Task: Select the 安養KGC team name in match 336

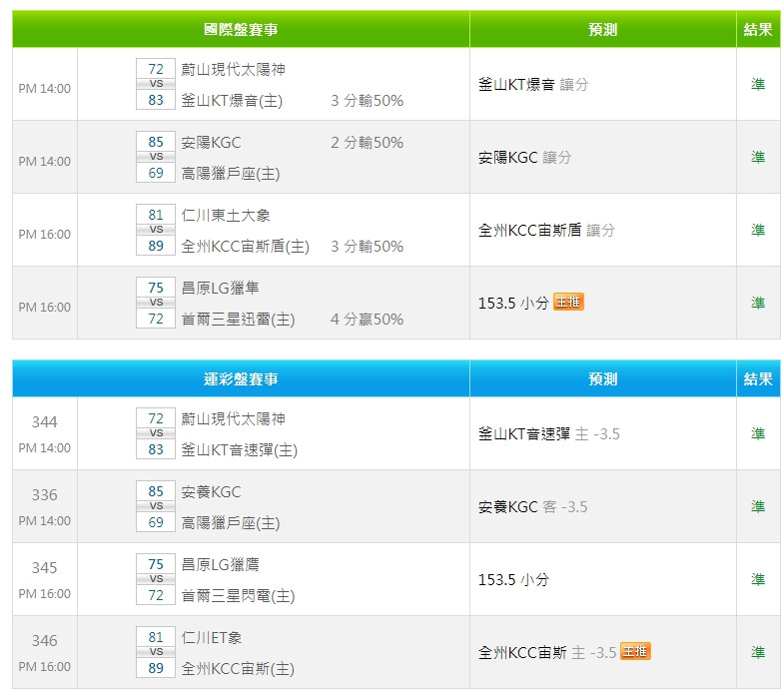Action: [x=211, y=492]
